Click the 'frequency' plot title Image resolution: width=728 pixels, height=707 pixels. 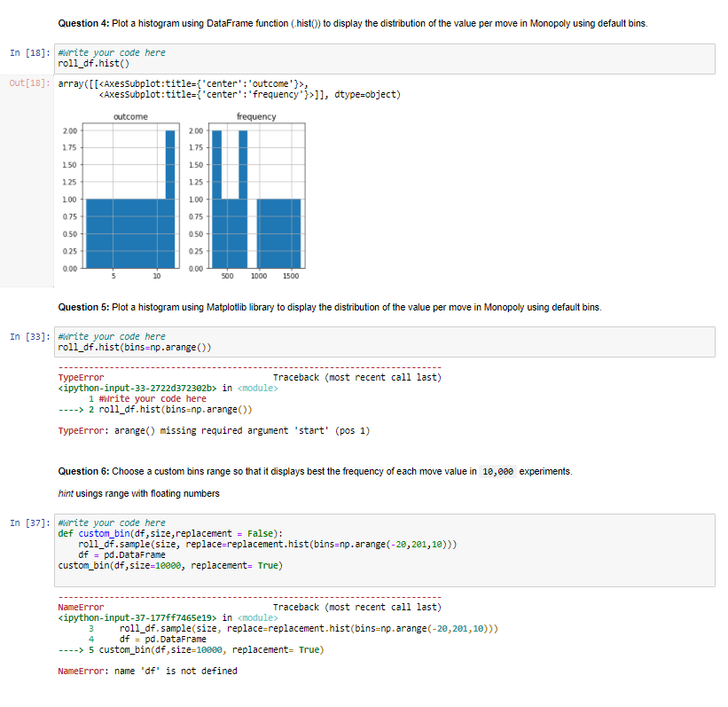(x=257, y=116)
